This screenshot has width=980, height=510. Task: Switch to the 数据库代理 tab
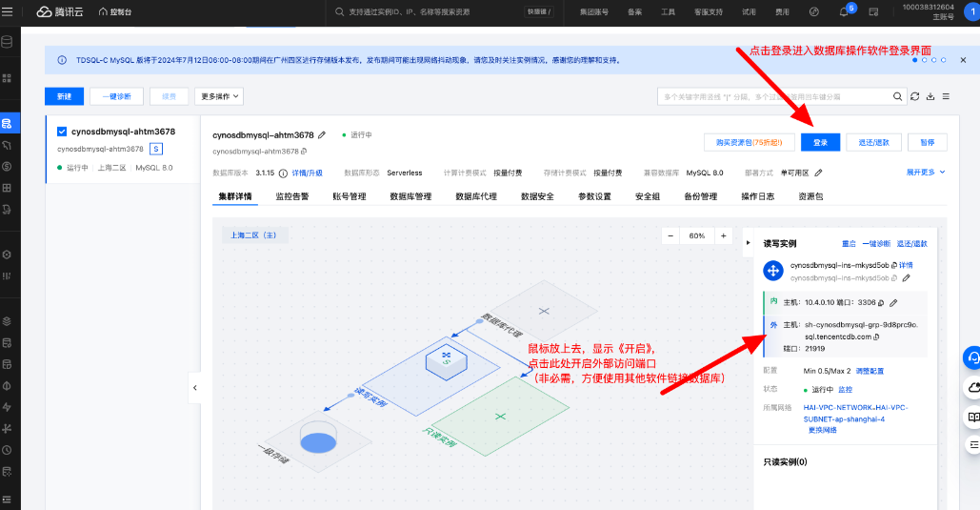coord(476,196)
